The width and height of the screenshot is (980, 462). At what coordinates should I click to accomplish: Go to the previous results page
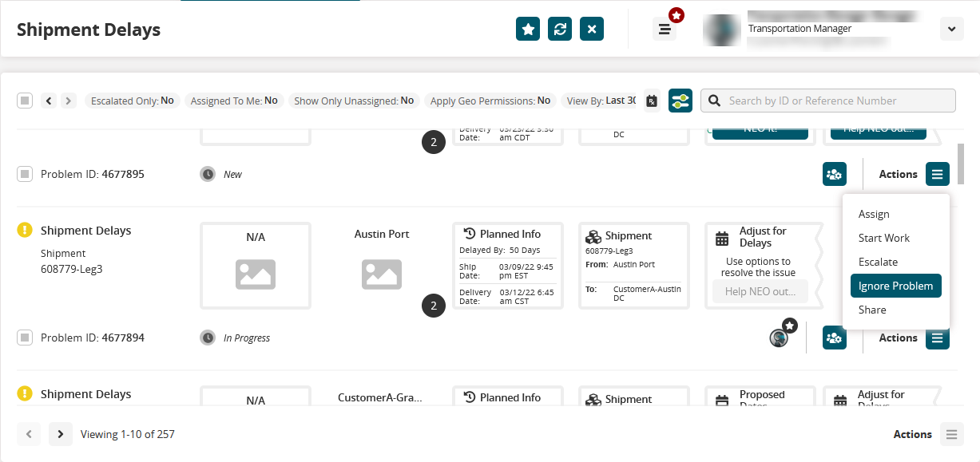29,434
